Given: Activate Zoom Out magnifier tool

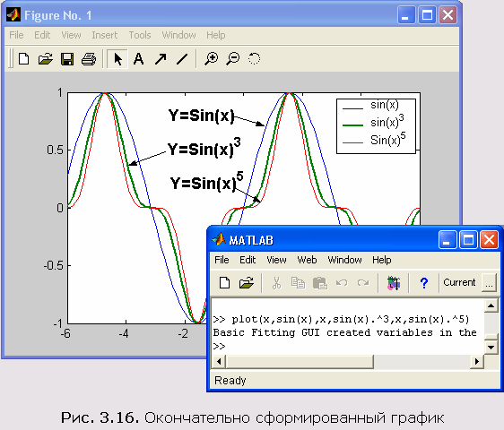Looking at the screenshot, I should coord(232,59).
